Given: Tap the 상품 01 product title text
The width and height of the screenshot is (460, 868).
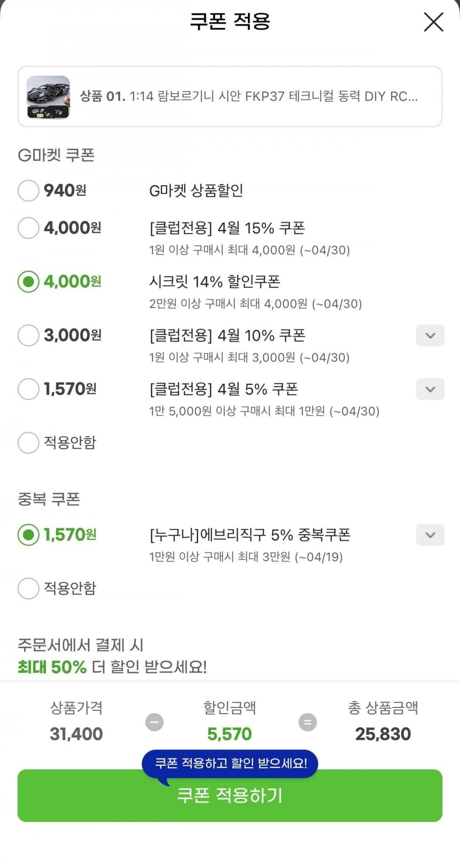Looking at the screenshot, I should click(x=249, y=96).
